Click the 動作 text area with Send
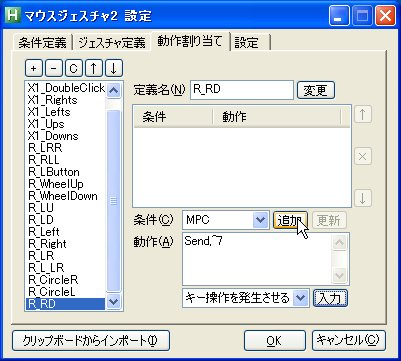The image size is (401, 361). (x=257, y=259)
